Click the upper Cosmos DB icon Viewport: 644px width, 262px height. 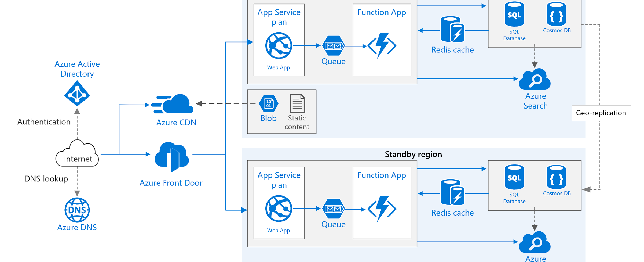[556, 14]
